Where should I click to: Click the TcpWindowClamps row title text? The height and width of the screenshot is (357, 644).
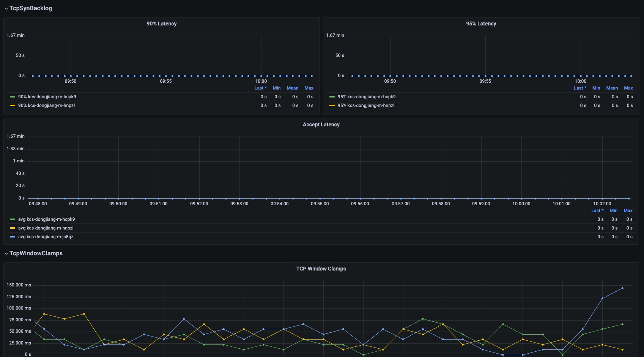point(36,253)
